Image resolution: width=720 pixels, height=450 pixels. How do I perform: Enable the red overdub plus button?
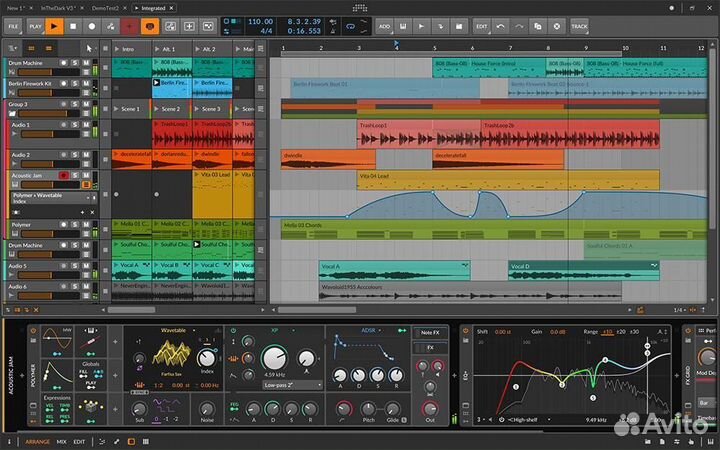pos(129,26)
